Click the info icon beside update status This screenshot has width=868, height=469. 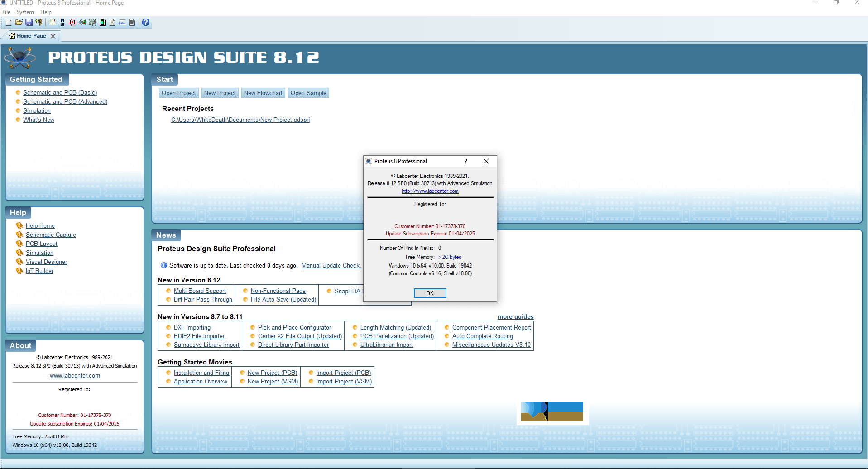tap(164, 265)
